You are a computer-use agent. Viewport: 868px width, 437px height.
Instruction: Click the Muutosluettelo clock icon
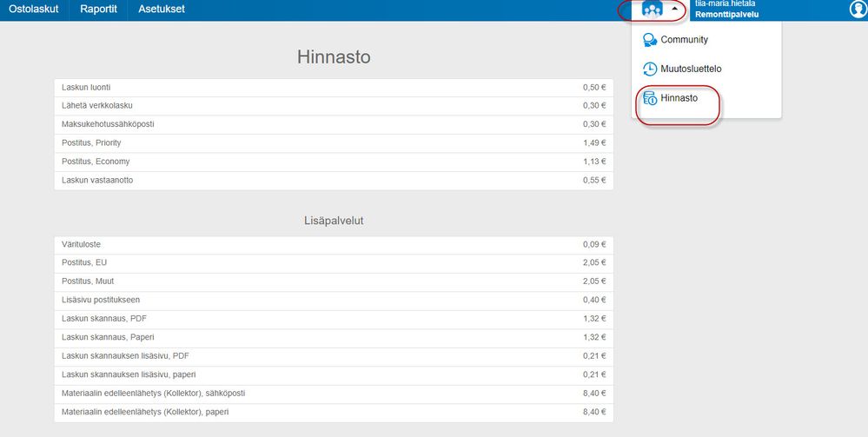pyautogui.click(x=650, y=70)
